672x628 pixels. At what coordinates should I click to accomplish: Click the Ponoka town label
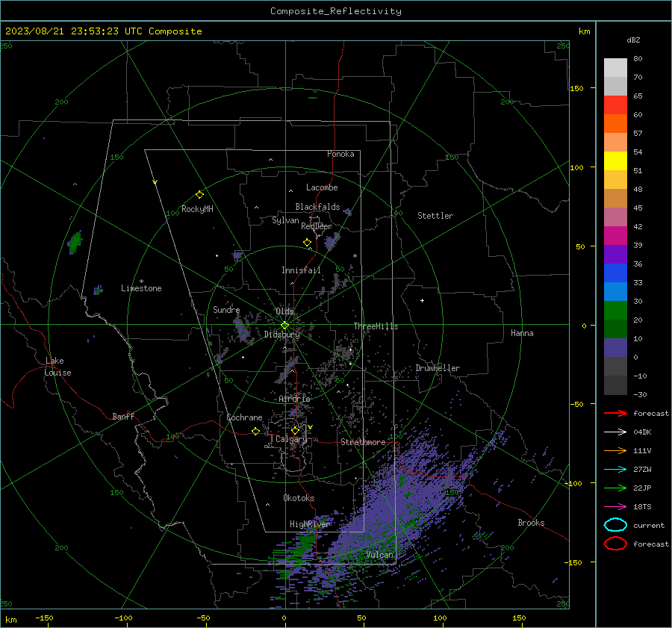[340, 154]
